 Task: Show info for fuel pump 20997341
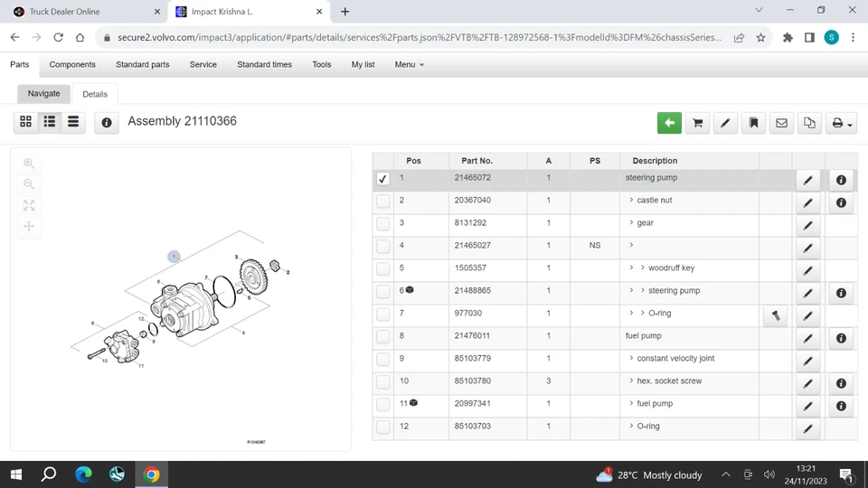tap(841, 406)
